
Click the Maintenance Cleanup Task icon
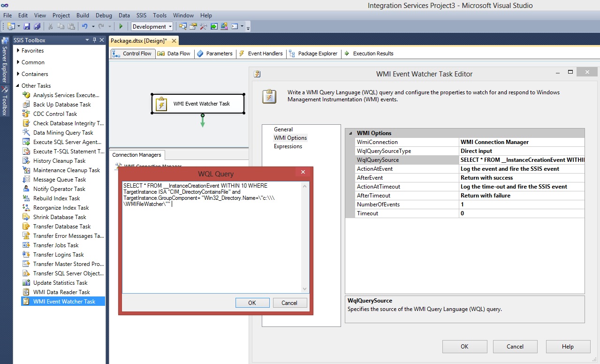click(x=26, y=170)
